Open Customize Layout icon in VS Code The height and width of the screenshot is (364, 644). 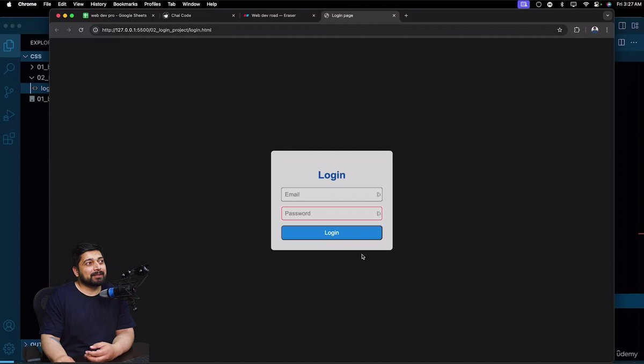tap(635, 26)
